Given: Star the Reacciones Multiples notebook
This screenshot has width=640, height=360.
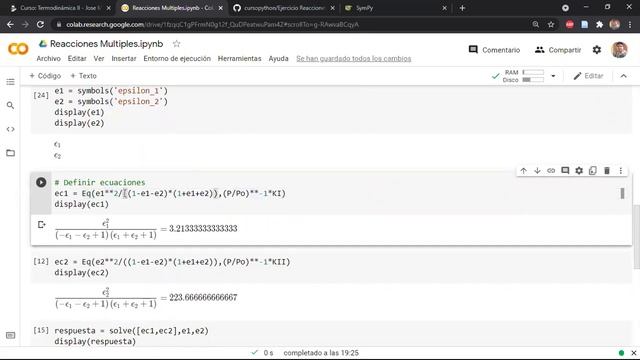Looking at the screenshot, I should click(x=176, y=44).
